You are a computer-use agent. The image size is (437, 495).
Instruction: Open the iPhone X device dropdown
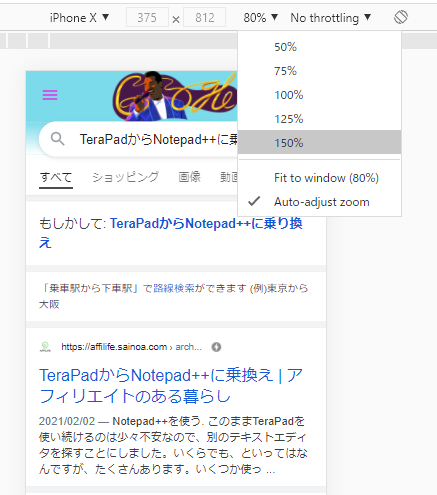(79, 17)
